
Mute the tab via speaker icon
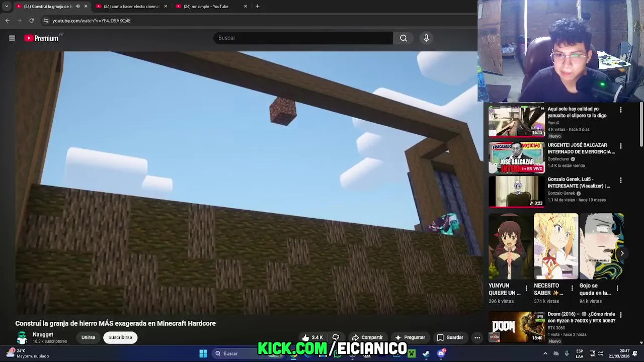(x=77, y=7)
